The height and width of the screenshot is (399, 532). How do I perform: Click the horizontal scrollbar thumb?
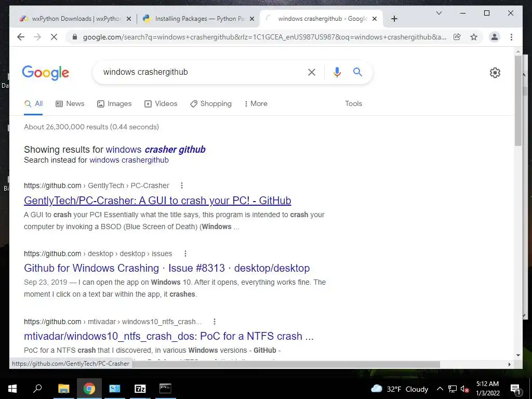(x=286, y=364)
